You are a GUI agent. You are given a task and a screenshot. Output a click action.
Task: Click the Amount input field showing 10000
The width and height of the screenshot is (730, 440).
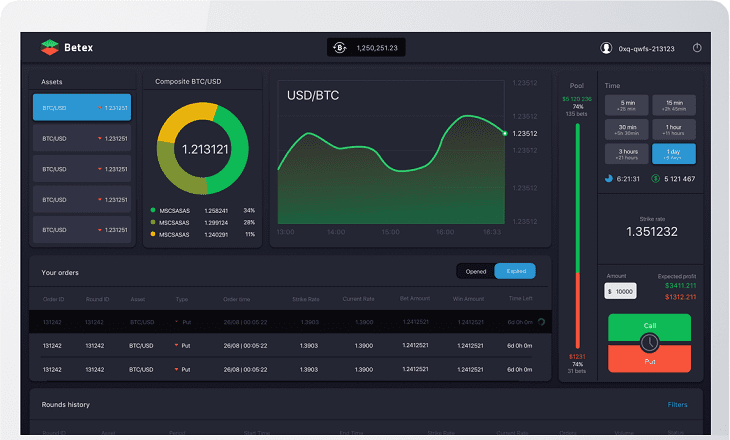coord(620,291)
